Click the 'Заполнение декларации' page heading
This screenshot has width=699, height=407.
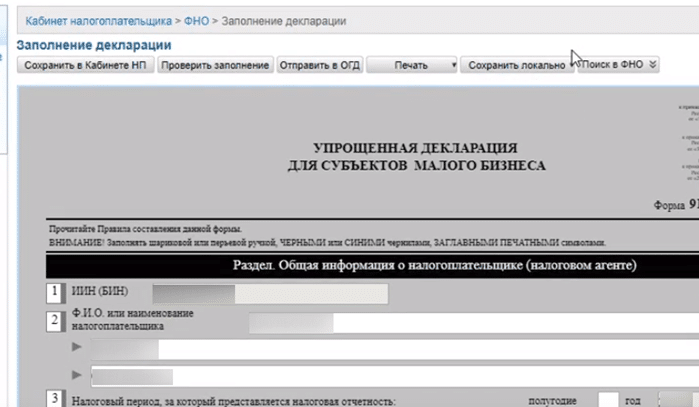coord(94,45)
